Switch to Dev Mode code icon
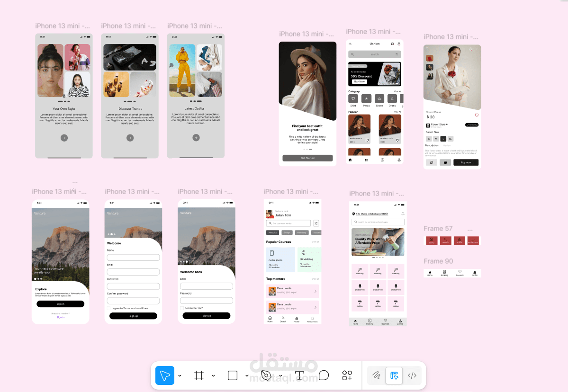The image size is (568, 392). click(x=412, y=375)
